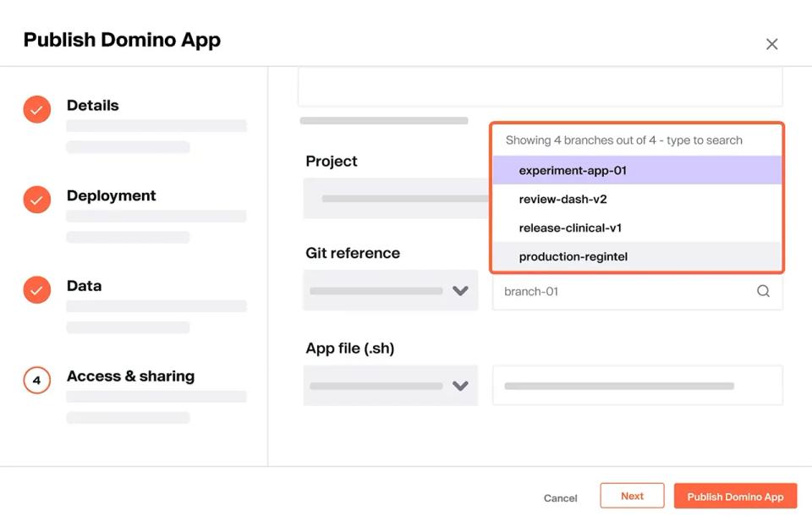This screenshot has width=812, height=527.
Task: Click the Data step completed checkmark icon
Action: 36,290
